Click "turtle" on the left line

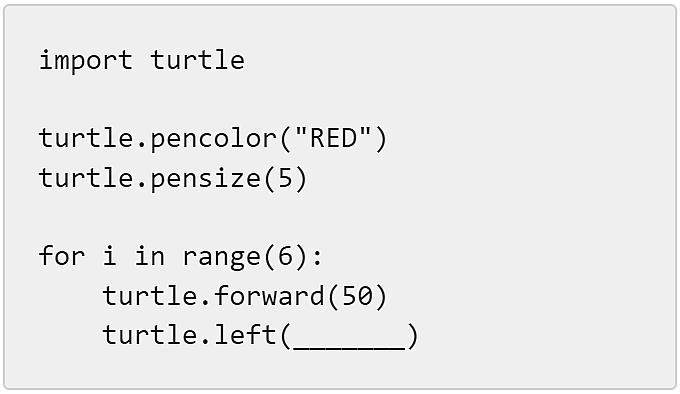coord(150,335)
